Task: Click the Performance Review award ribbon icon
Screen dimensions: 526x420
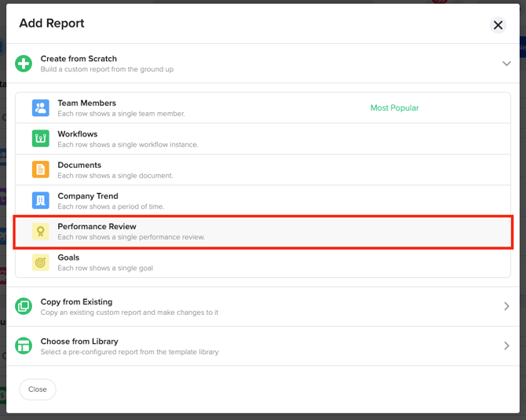Action: (x=41, y=232)
